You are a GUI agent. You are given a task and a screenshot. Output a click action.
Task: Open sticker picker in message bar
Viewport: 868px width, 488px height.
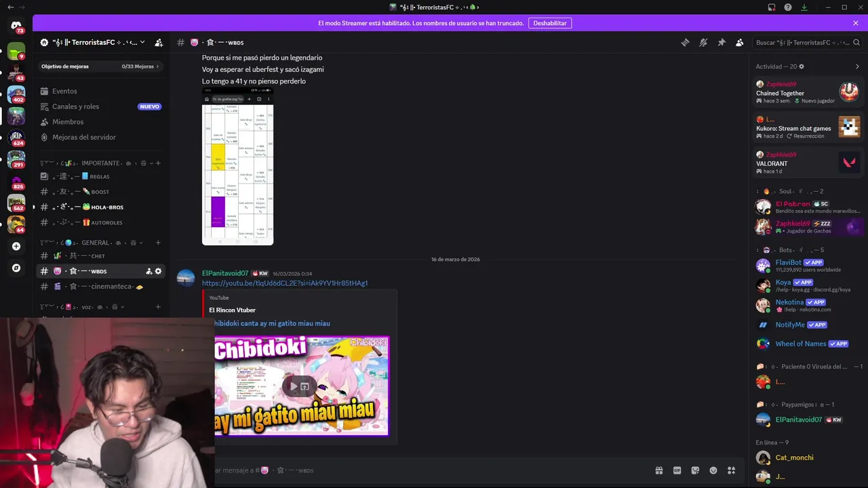click(x=695, y=470)
